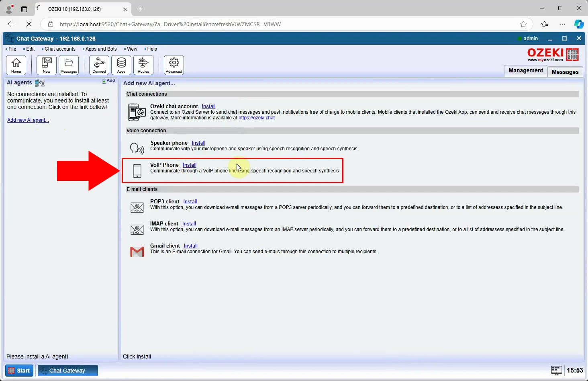588x381 pixels.
Task: Click the Chat Gateway title bar icon
Action: point(10,39)
